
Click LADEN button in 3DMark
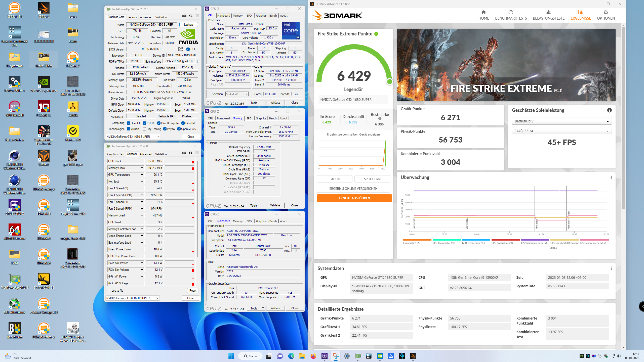pos(334,179)
